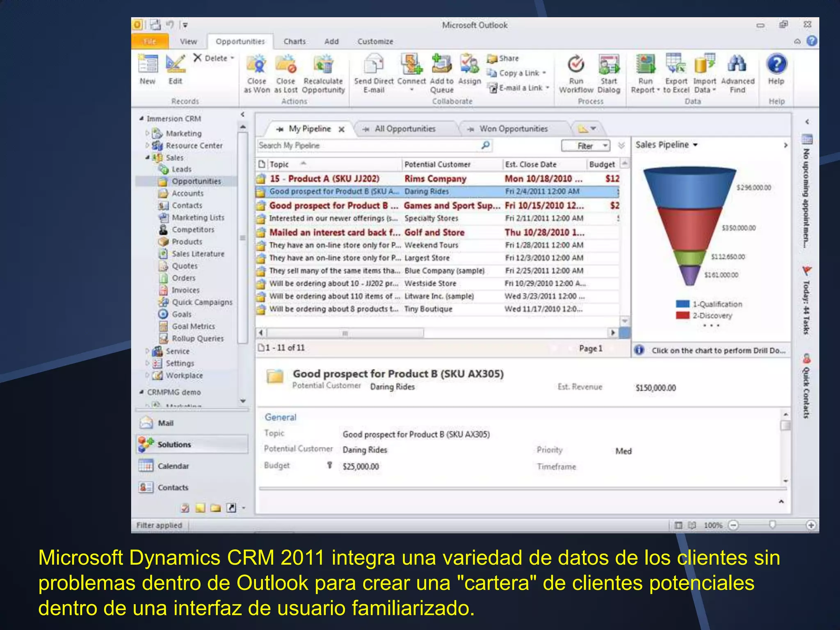This screenshot has width=840, height=630.
Task: Collapse the Sales tree node
Action: point(147,157)
